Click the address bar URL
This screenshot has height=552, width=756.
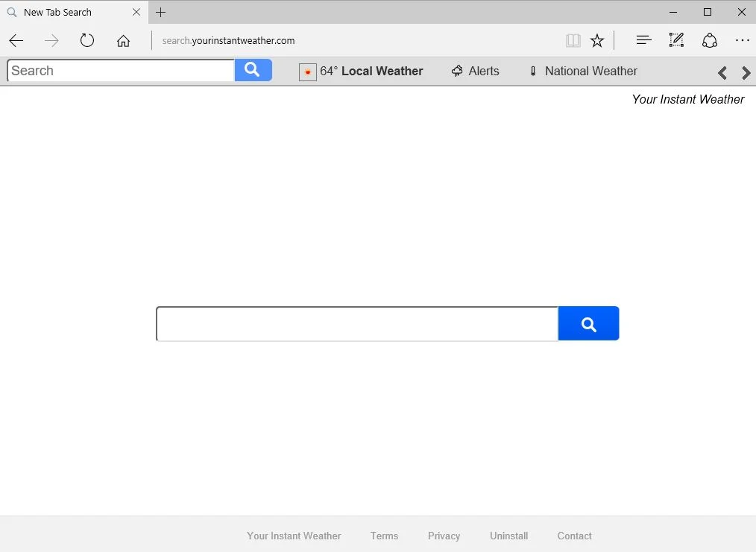(x=229, y=40)
